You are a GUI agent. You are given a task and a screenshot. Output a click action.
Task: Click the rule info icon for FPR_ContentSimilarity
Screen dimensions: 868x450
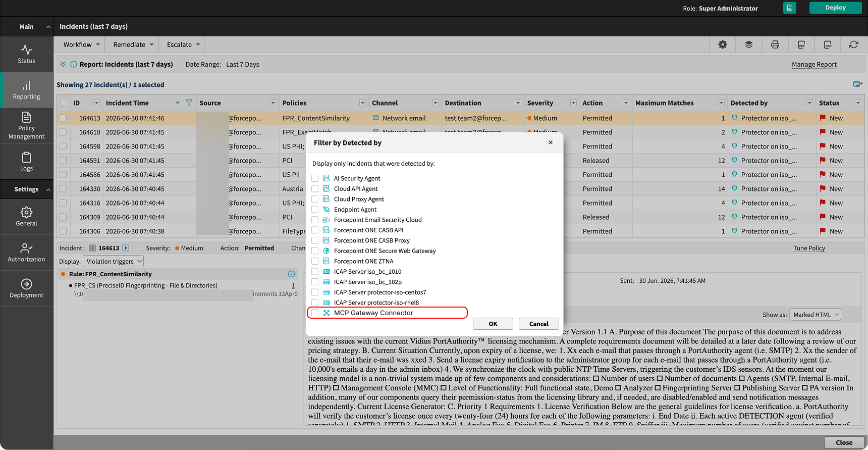[x=291, y=274]
